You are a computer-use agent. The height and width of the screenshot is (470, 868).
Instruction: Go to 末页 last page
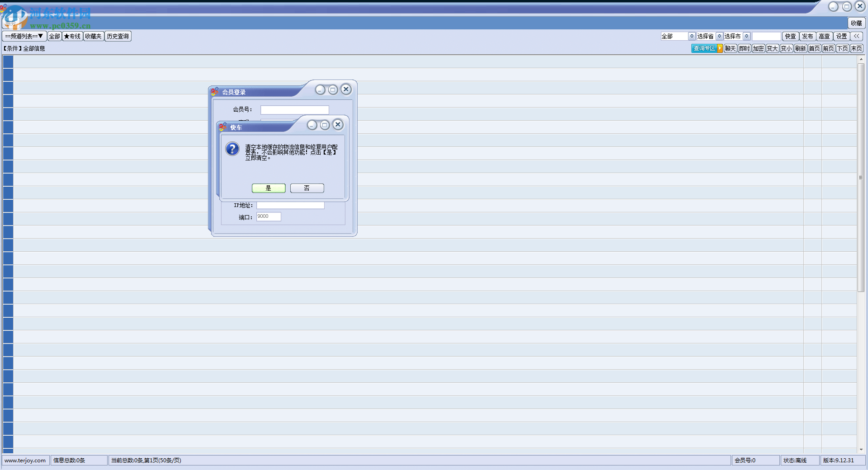[857, 48]
